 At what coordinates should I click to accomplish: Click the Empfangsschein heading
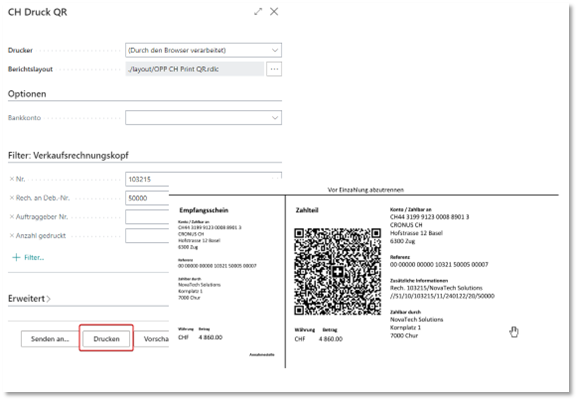pos(204,210)
